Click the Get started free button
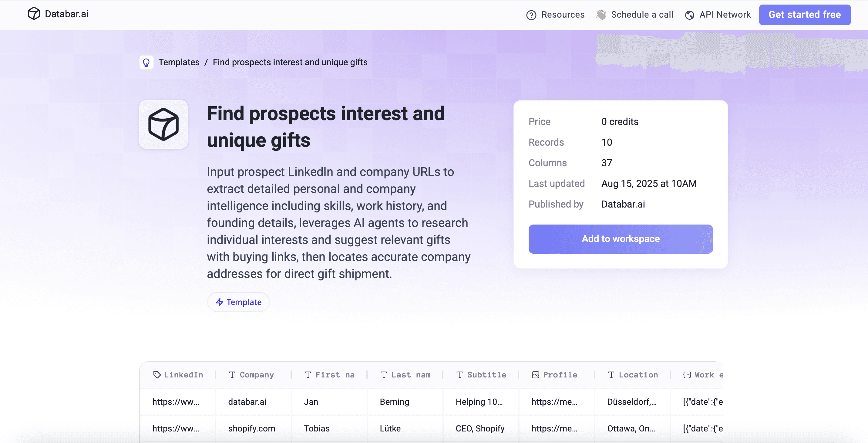The width and height of the screenshot is (868, 443). pyautogui.click(x=805, y=15)
